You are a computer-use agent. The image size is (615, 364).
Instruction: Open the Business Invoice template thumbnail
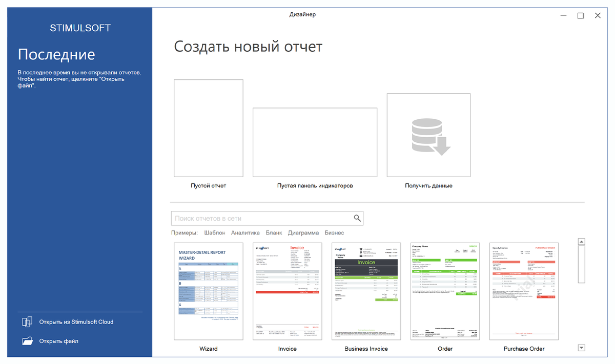point(366,291)
